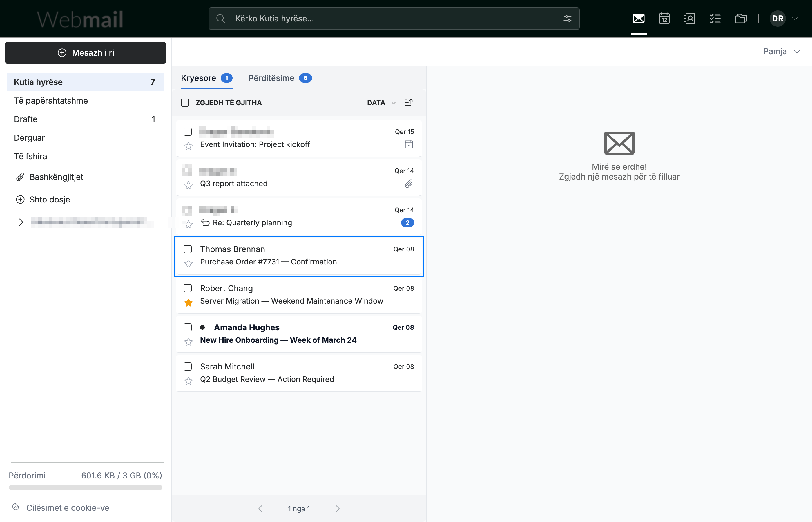Viewport: 812px width, 522px height.
Task: Switch to the Përditësime tab
Action: point(280,78)
